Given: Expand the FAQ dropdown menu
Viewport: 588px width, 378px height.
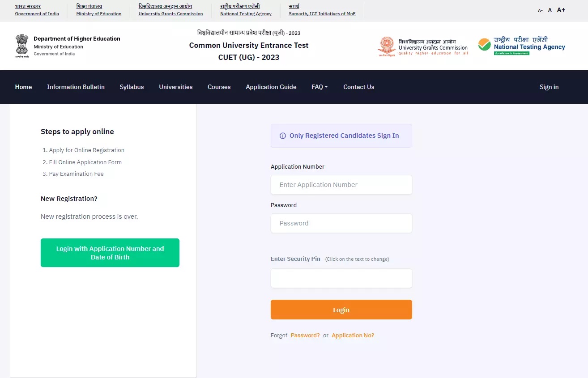Looking at the screenshot, I should coord(320,87).
